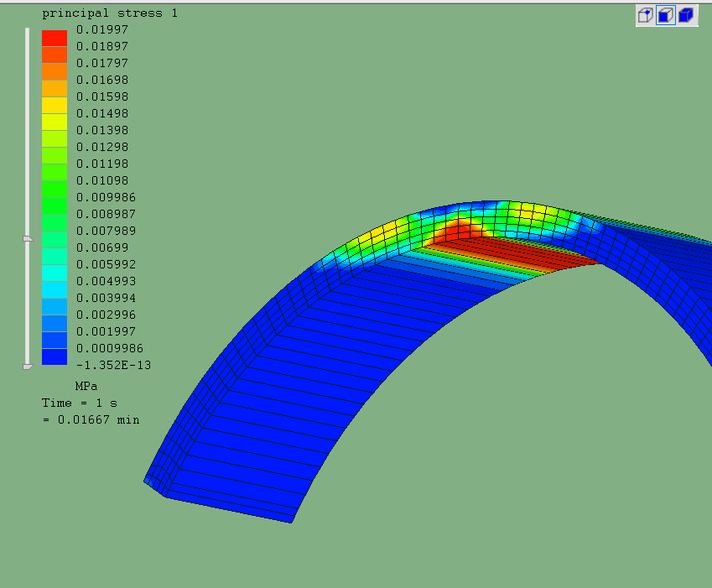The width and height of the screenshot is (712, 588).
Task: Click the legend value 0.01298
Action: tap(102, 147)
